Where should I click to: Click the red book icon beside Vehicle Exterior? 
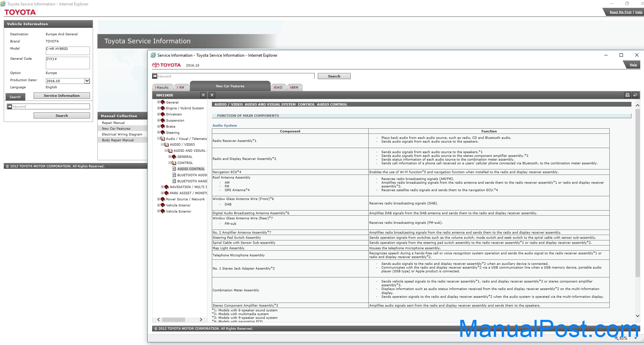163,211
